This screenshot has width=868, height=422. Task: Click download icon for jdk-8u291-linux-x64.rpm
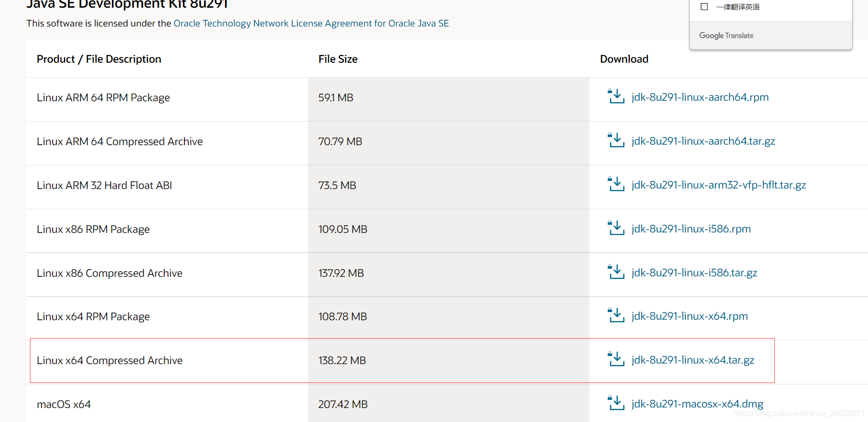(x=616, y=315)
